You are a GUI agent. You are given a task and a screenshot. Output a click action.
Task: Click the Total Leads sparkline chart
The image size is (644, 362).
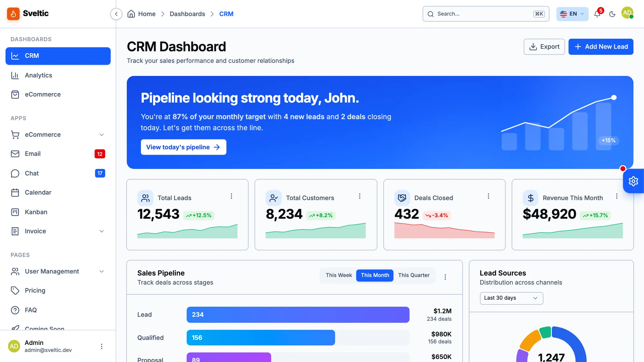[x=187, y=231]
